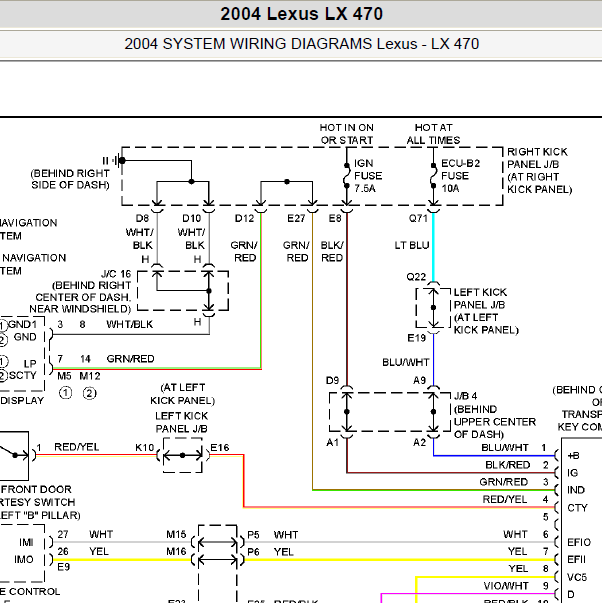This screenshot has height=603, width=602.
Task: Click the "EFII" terminal label
Action: point(577,560)
